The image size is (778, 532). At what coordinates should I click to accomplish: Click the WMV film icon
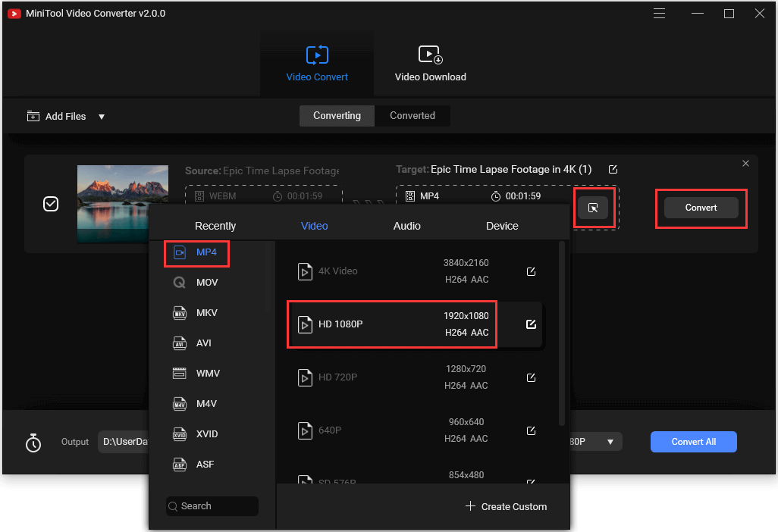(x=179, y=374)
